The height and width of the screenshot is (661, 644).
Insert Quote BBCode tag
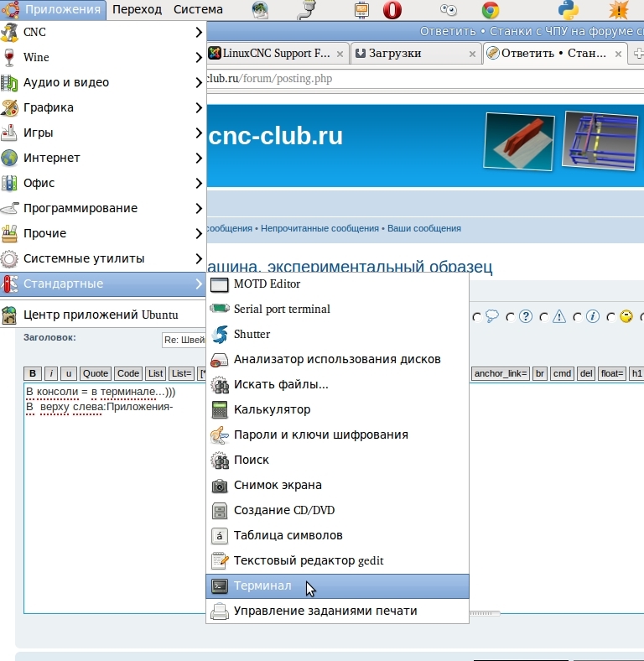click(x=96, y=374)
